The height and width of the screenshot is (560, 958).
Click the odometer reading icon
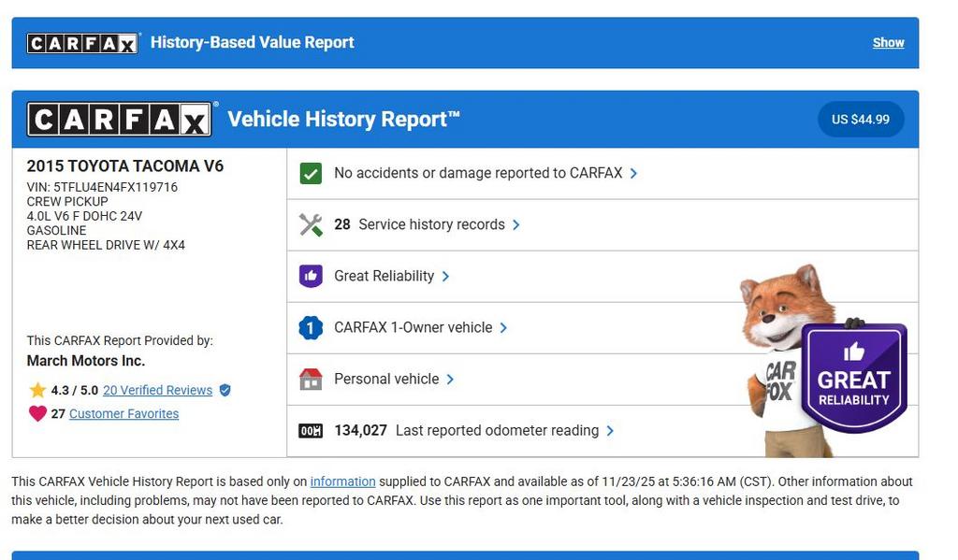point(311,431)
